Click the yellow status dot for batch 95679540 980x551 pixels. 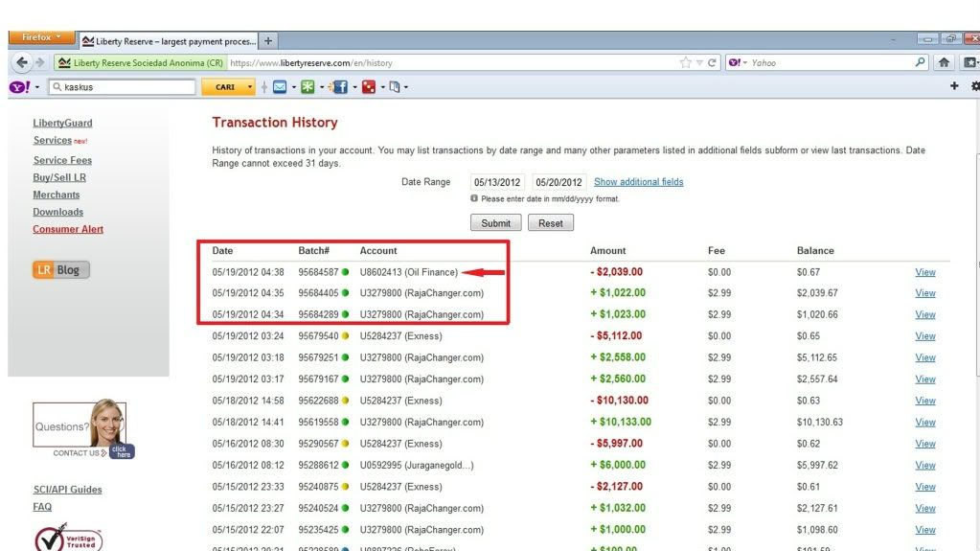[x=345, y=335]
